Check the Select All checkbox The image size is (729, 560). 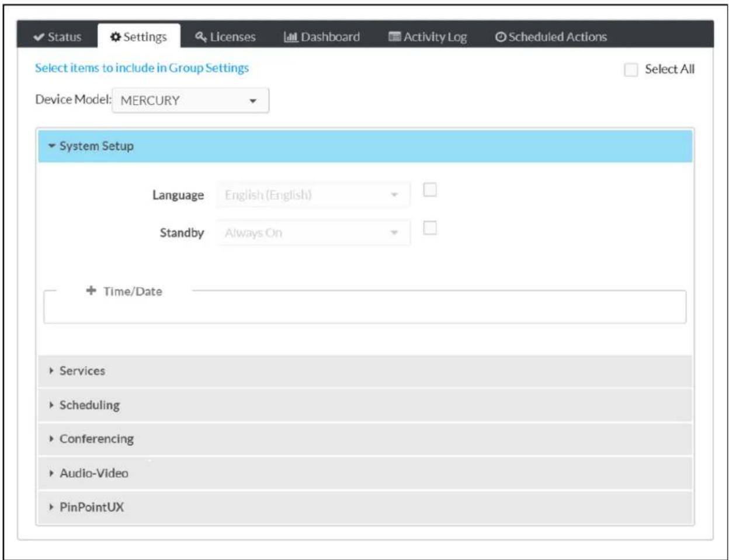(631, 69)
